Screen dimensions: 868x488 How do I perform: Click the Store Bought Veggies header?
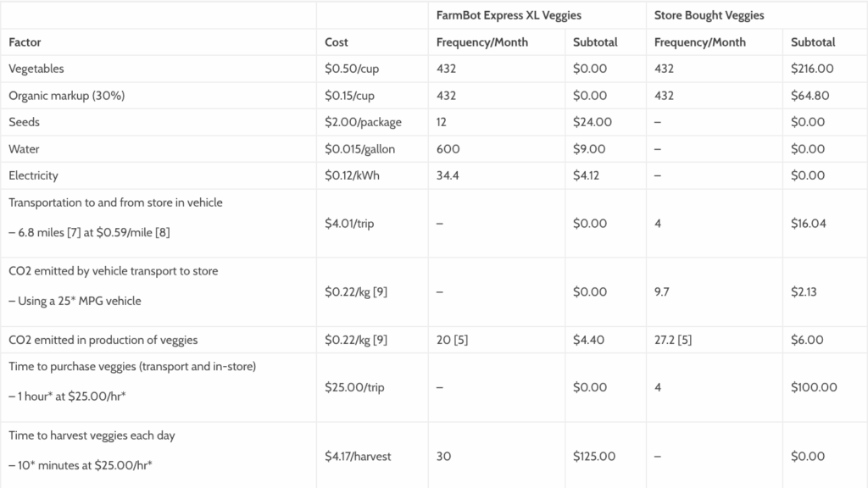click(709, 15)
